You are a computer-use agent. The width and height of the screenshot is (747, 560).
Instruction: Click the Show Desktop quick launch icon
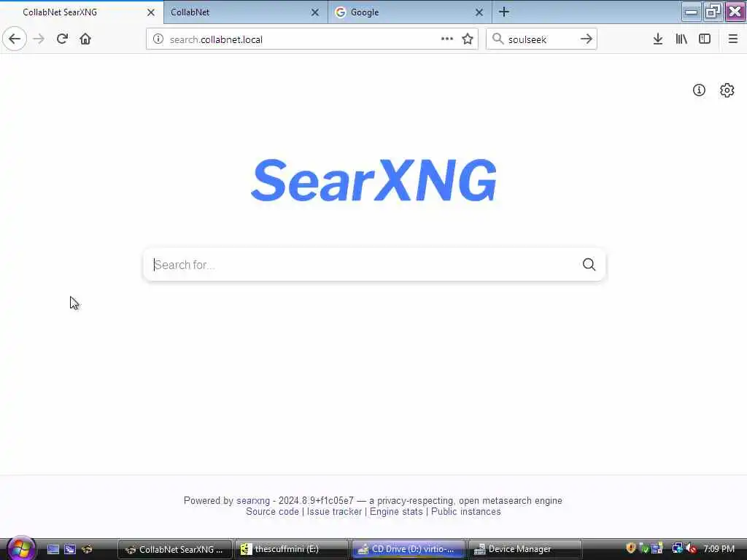pyautogui.click(x=53, y=549)
